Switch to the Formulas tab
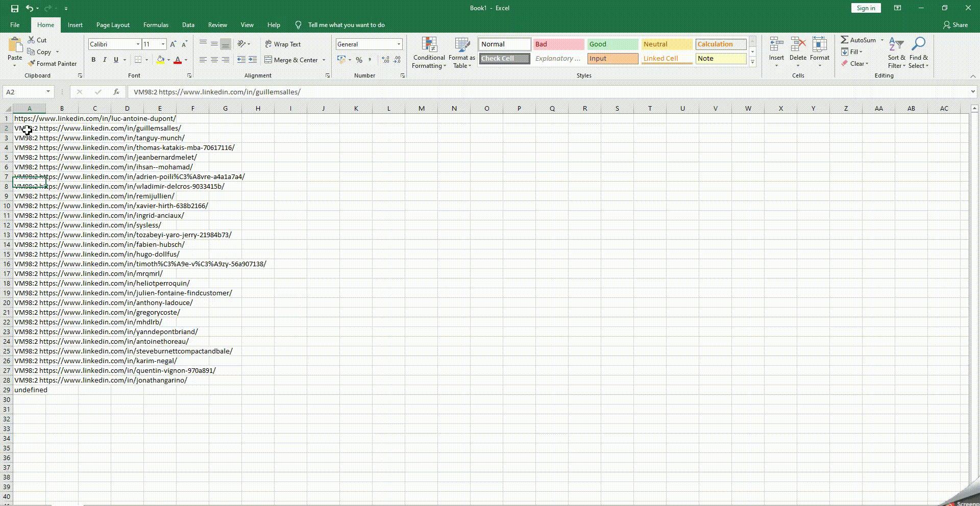This screenshot has width=980, height=506. pyautogui.click(x=156, y=24)
